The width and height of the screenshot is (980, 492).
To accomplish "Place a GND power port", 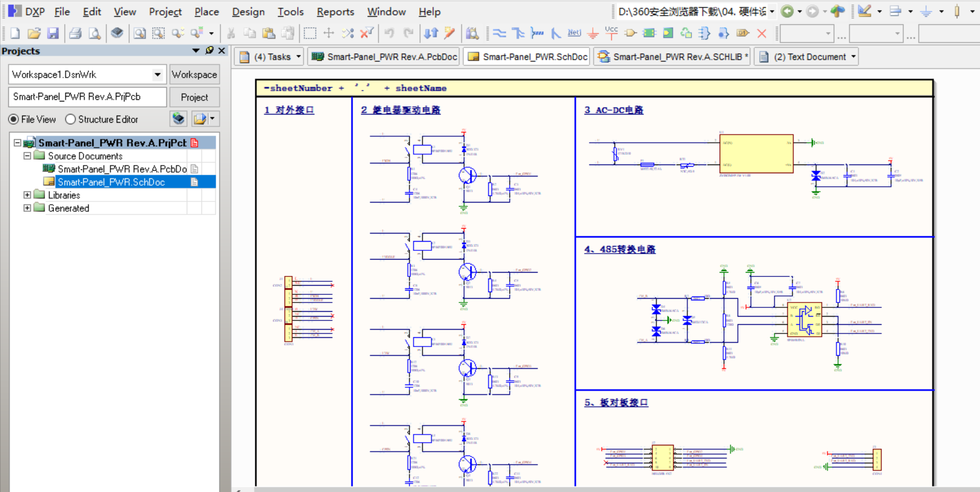I will (593, 34).
